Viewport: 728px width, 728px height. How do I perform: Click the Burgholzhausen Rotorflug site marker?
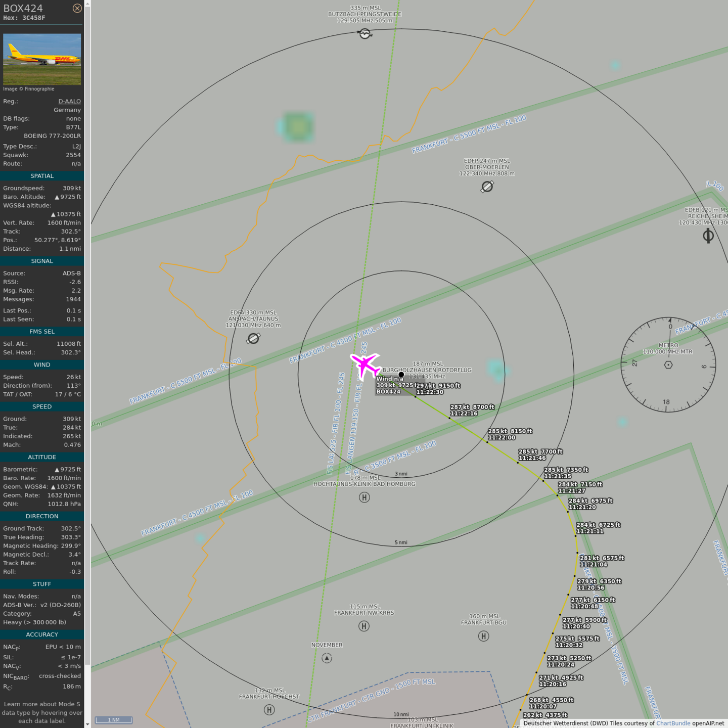[x=401, y=375]
